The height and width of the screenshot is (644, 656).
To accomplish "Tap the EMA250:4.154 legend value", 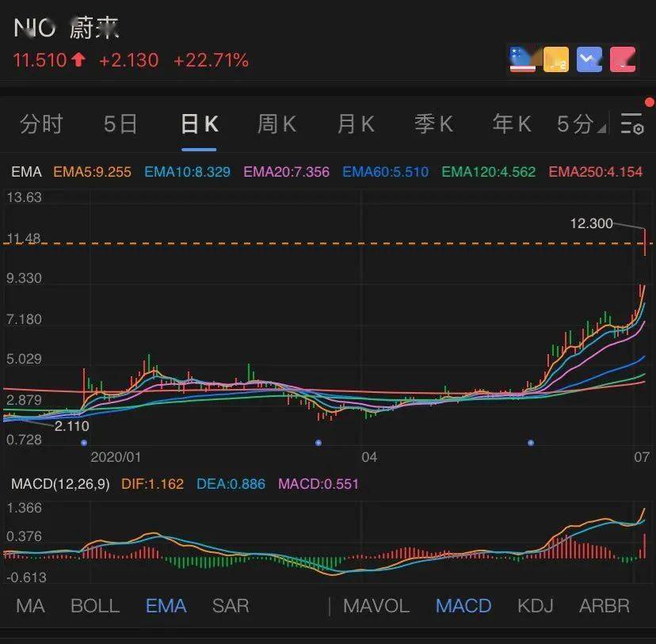I will 595,172.
